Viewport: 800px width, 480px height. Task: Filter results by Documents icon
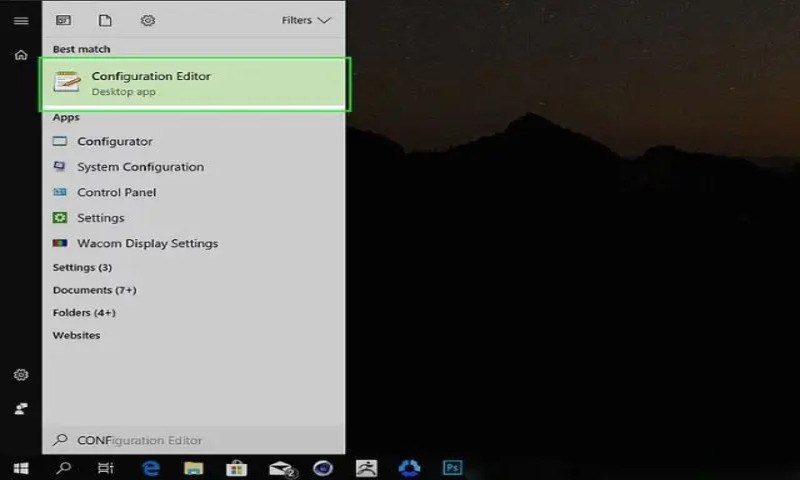[x=105, y=20]
